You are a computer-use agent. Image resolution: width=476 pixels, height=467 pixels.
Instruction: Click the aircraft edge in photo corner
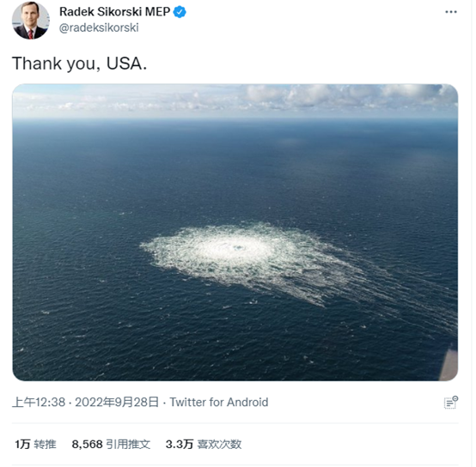point(449,364)
